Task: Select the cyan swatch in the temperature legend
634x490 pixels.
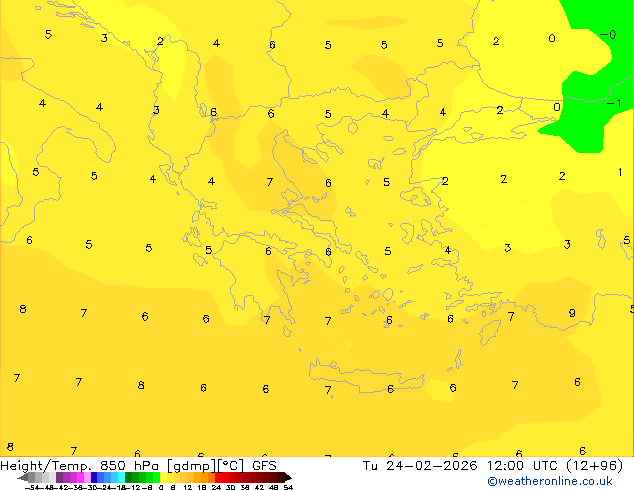Action: (x=121, y=477)
